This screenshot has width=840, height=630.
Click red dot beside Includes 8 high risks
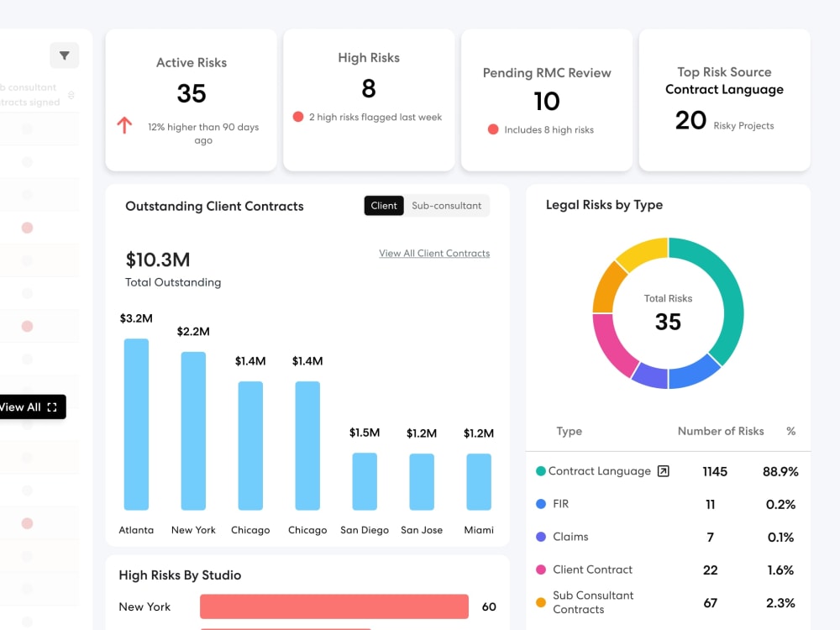click(493, 129)
